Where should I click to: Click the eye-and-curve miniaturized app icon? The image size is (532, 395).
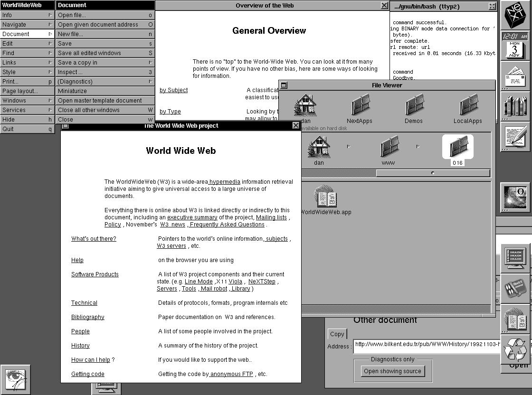coord(15,379)
